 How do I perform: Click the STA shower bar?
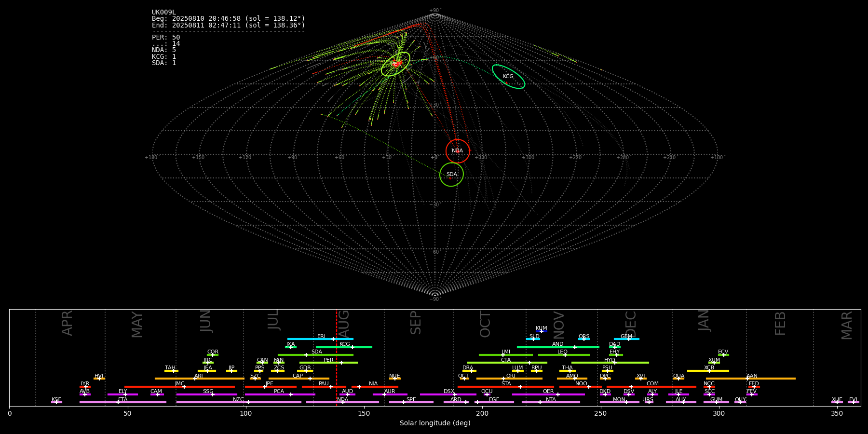[506, 387]
